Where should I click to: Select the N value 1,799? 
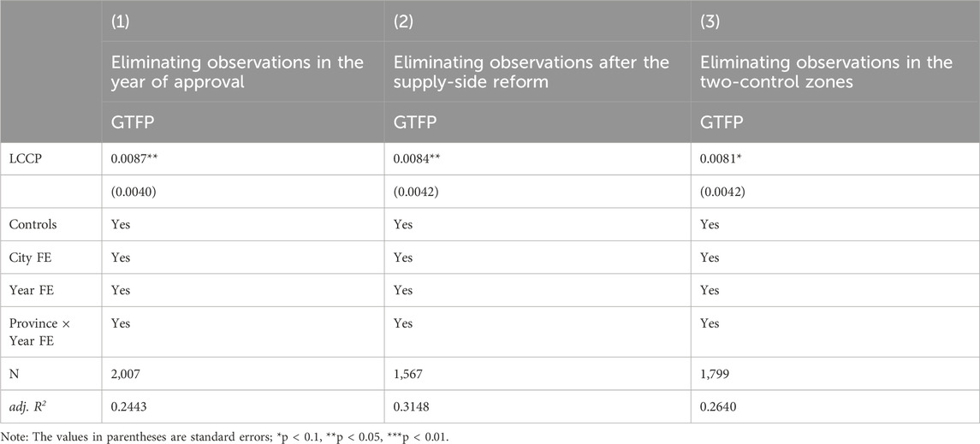pyautogui.click(x=712, y=374)
